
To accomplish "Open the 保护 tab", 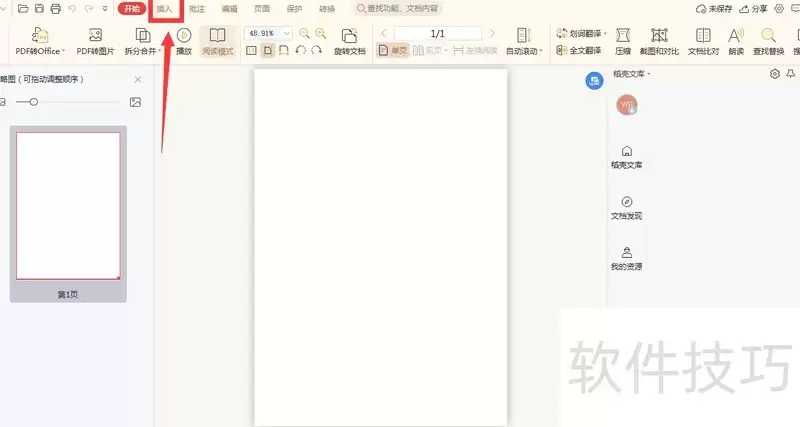I will click(295, 9).
